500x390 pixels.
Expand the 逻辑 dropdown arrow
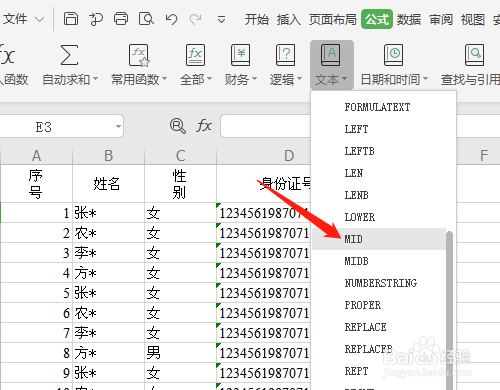tap(299, 79)
